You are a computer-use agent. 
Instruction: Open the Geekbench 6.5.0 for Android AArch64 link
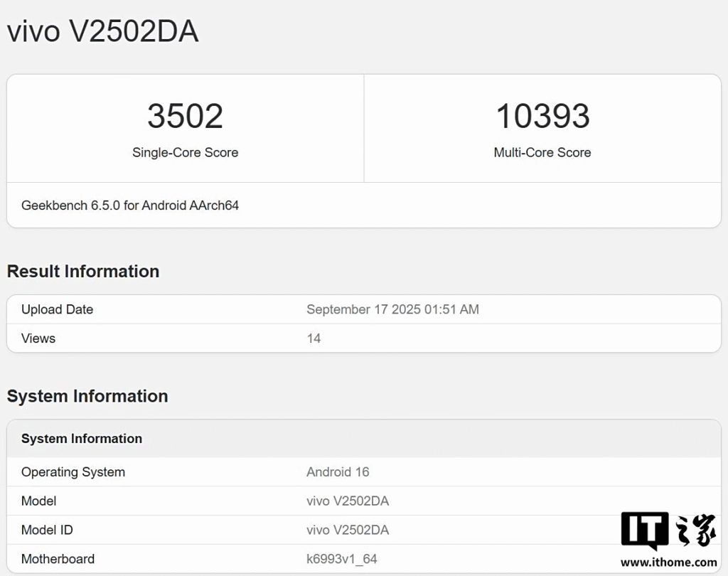point(130,206)
